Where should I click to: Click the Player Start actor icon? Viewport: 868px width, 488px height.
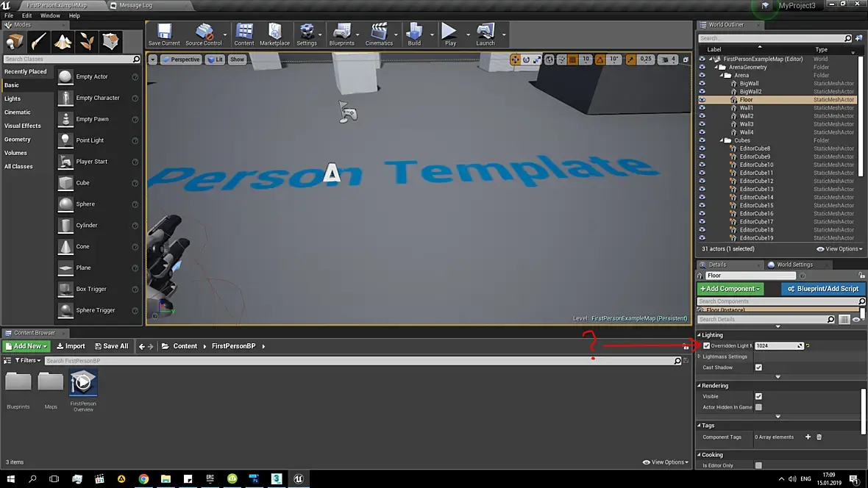point(65,162)
